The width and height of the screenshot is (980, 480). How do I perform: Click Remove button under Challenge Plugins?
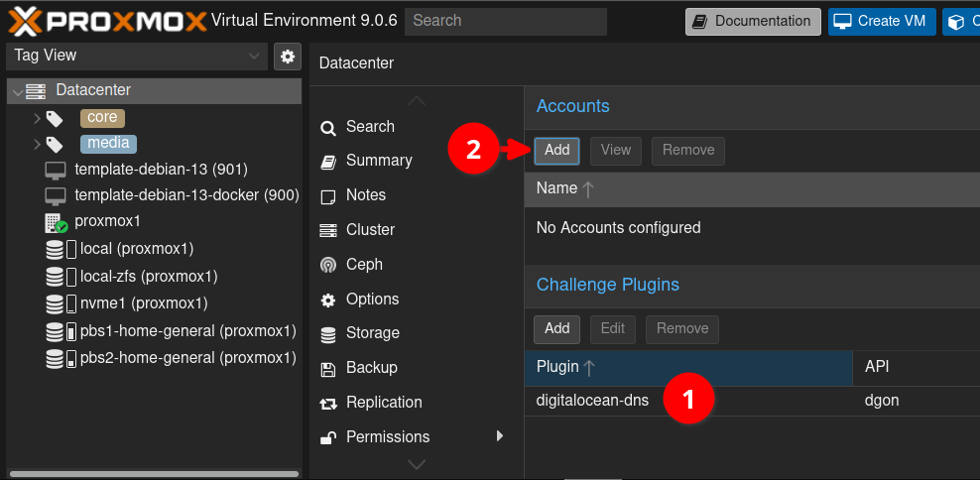(681, 329)
